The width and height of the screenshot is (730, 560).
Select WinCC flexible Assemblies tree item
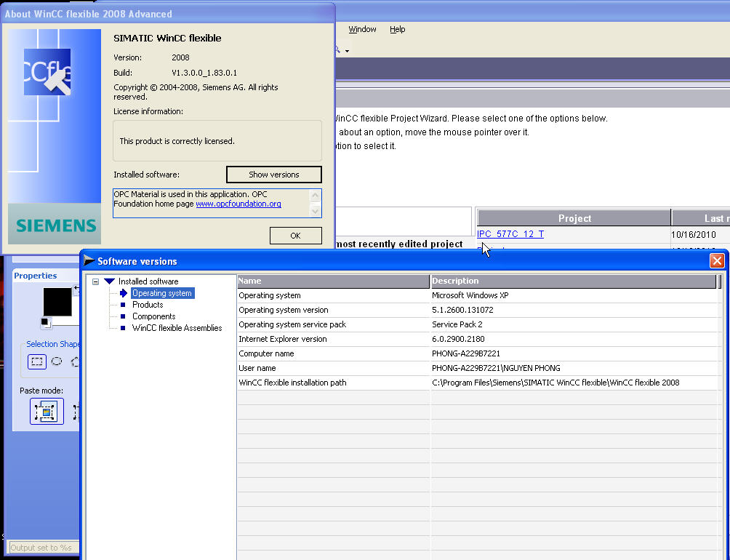pyautogui.click(x=177, y=328)
